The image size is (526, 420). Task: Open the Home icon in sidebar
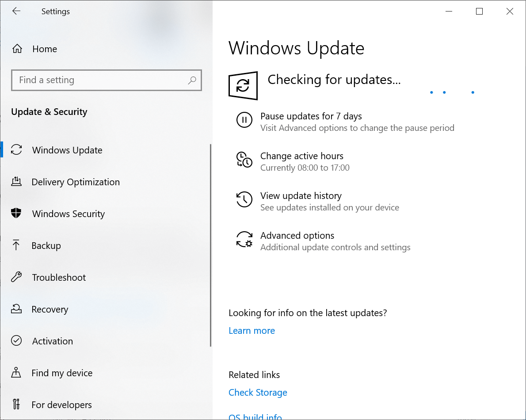tap(17, 49)
